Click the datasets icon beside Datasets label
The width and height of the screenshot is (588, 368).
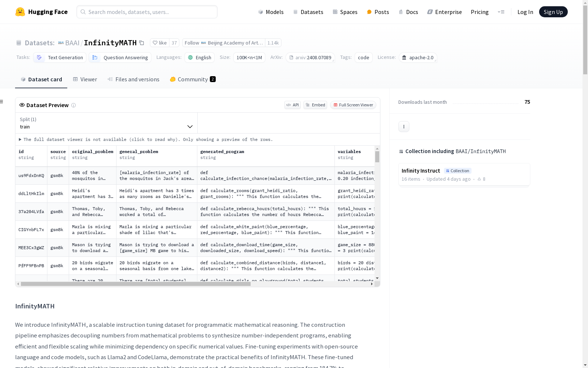tap(19, 43)
